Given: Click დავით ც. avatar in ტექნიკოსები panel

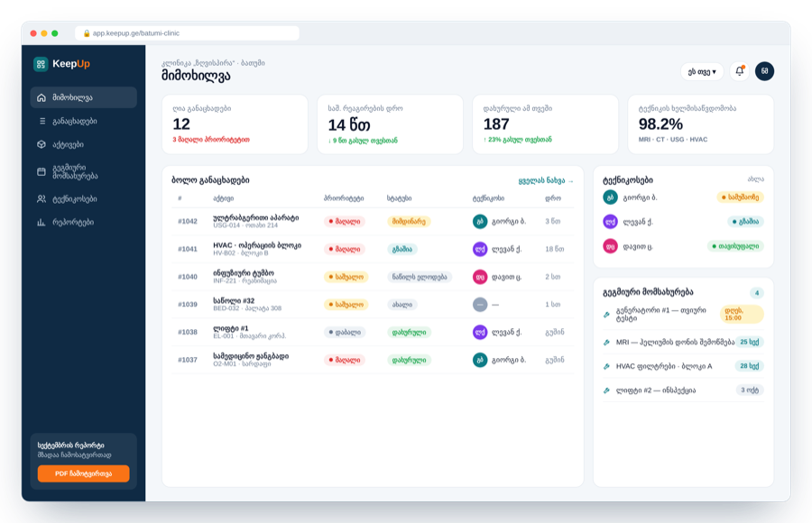Looking at the screenshot, I should tap(611, 246).
